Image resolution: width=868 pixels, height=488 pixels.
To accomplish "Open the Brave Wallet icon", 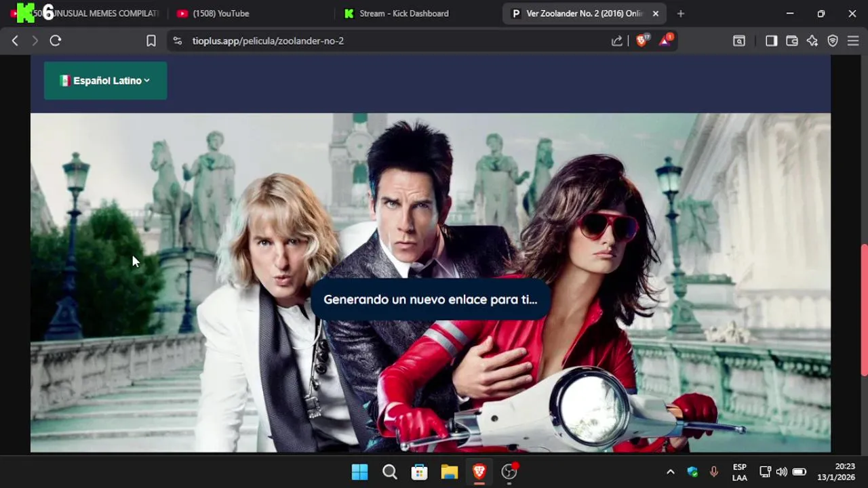I will pos(791,41).
